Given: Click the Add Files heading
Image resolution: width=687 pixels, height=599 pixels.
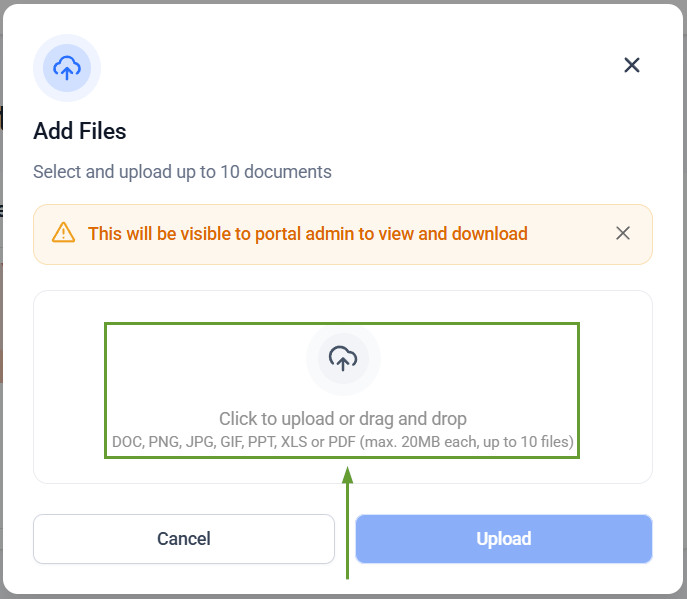Looking at the screenshot, I should click(80, 131).
